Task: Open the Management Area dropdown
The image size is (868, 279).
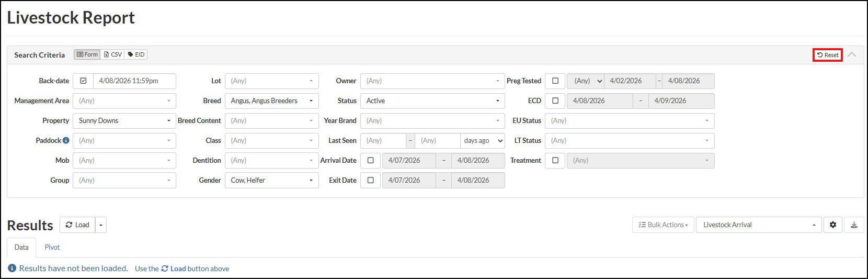Action: tap(124, 101)
